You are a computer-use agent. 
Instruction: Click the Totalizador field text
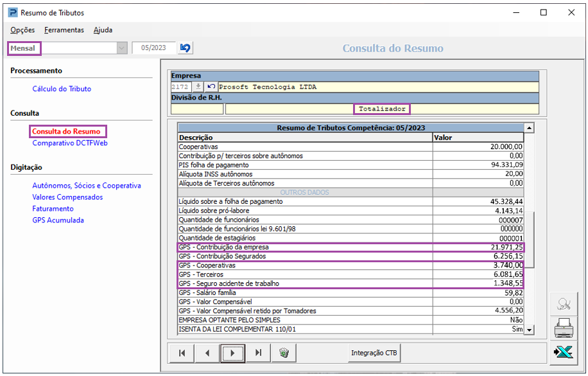pos(382,109)
